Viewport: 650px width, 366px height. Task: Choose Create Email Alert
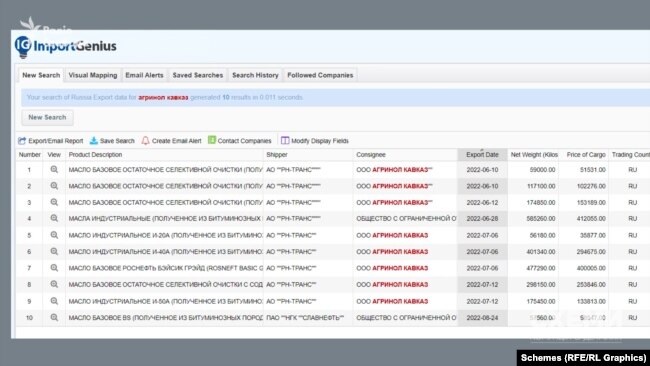tap(177, 141)
